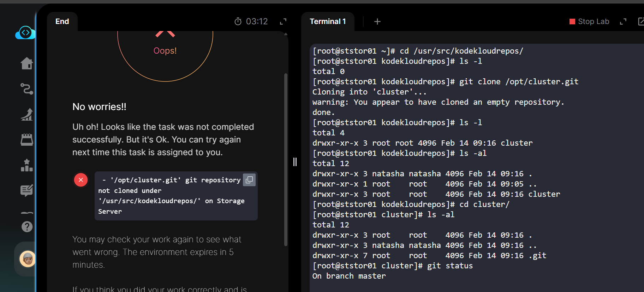Open the learning paths route icon
The width and height of the screenshot is (644, 292).
click(26, 89)
